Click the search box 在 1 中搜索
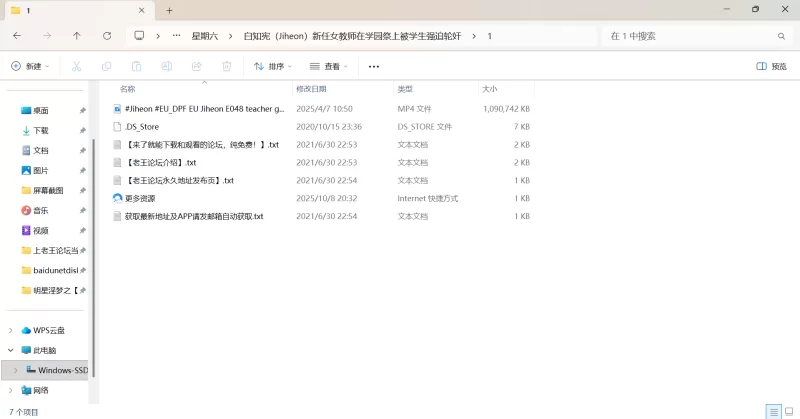The image size is (800, 419). (x=690, y=36)
